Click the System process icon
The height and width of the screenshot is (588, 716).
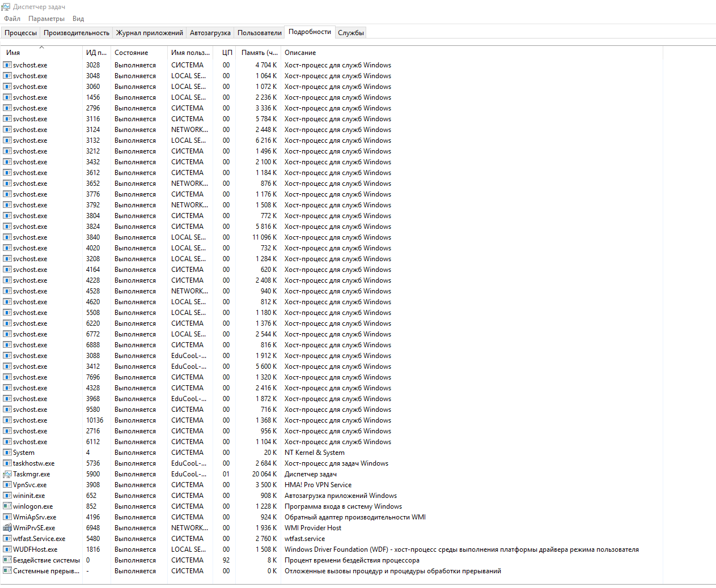coord(7,453)
